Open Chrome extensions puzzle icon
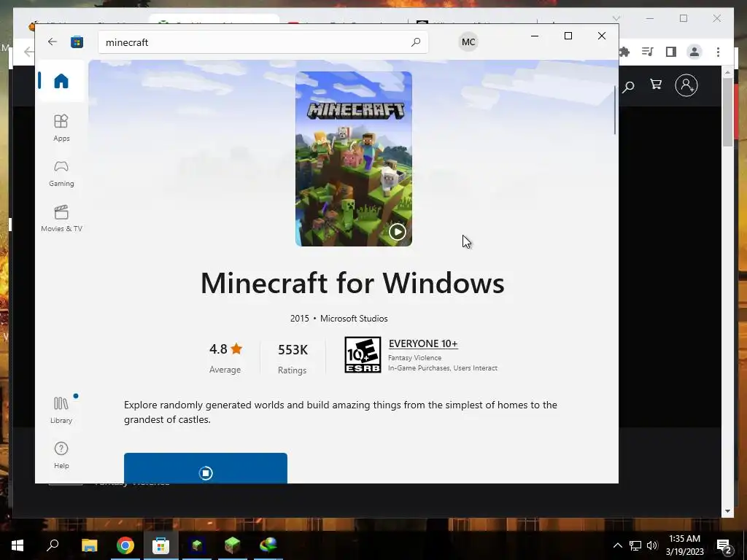Image resolution: width=747 pixels, height=560 pixels. point(624,52)
